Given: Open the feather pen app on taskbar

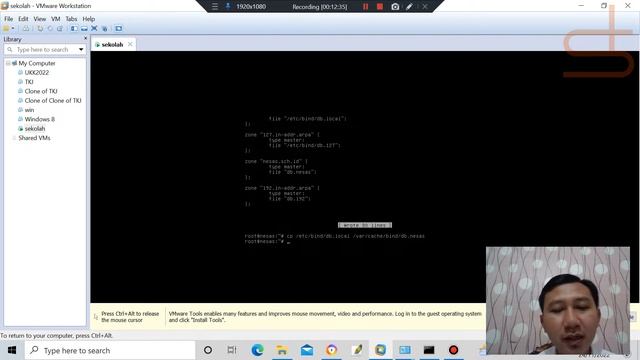Looking at the screenshot, I should click(x=357, y=350).
